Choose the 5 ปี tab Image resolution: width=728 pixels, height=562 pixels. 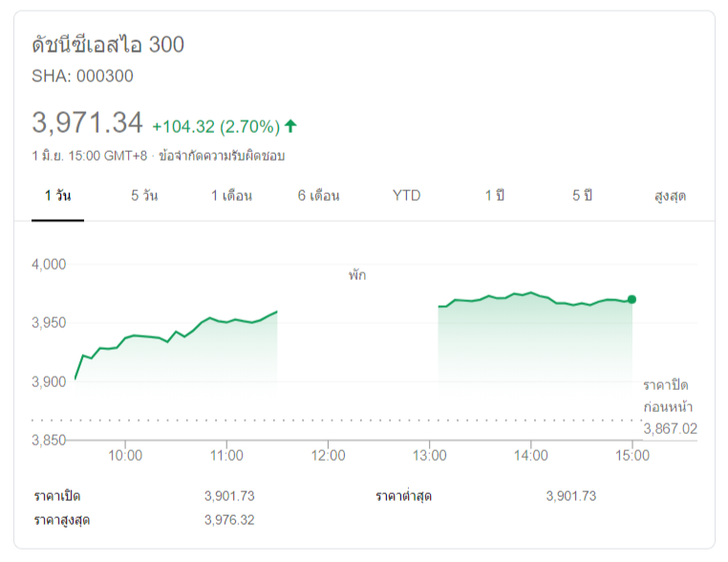[583, 196]
